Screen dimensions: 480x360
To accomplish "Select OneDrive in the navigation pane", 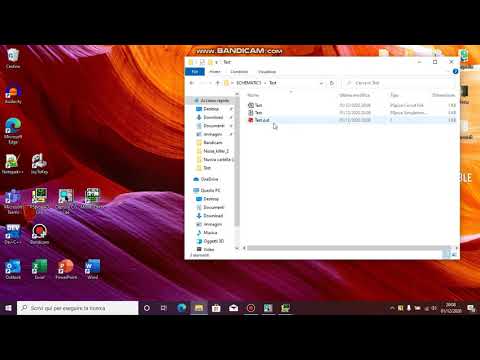I will tap(206, 179).
